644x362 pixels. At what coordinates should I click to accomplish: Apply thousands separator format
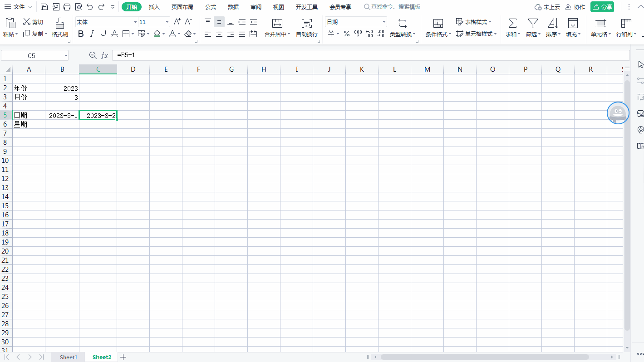click(358, 34)
